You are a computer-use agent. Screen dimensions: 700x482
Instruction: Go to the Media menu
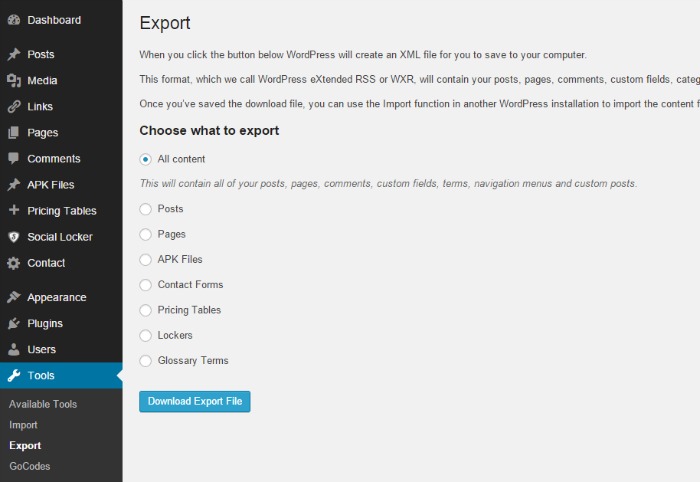click(61, 80)
